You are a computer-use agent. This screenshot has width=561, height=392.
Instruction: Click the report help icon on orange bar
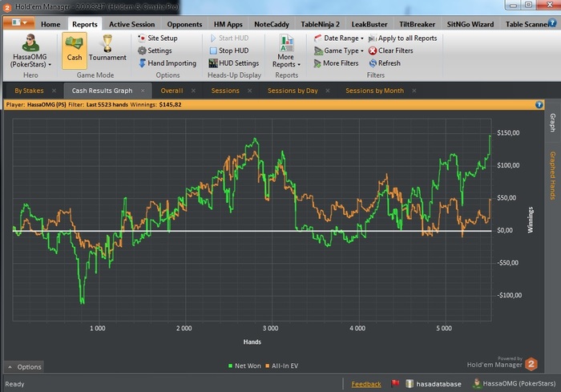click(x=539, y=104)
